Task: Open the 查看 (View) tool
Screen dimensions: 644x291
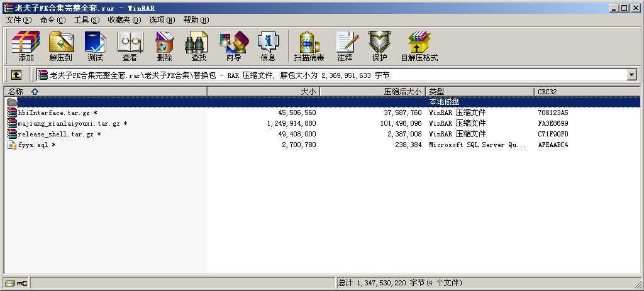Action: 130,46
